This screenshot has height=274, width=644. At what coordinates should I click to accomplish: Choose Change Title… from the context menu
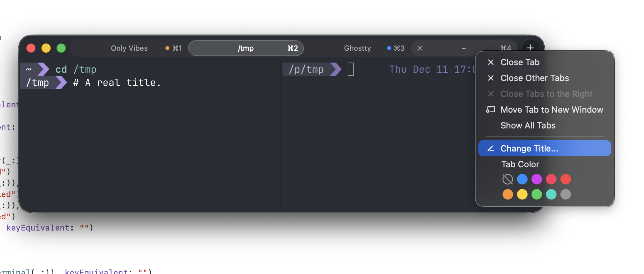point(529,149)
